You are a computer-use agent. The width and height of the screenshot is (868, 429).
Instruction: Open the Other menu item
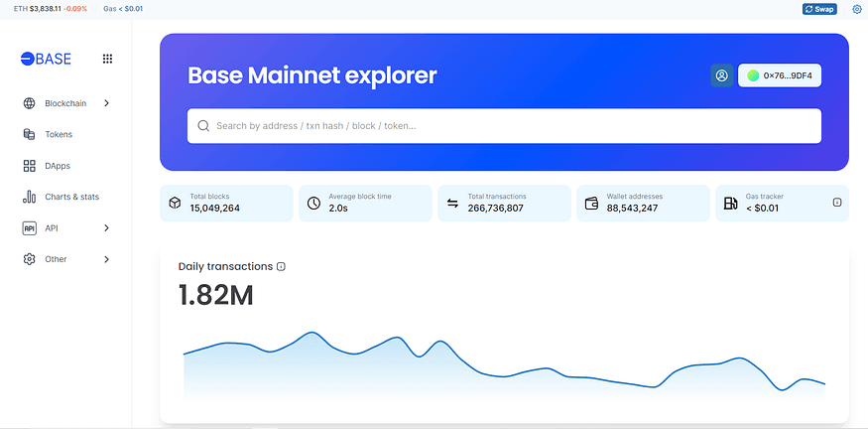tap(66, 259)
